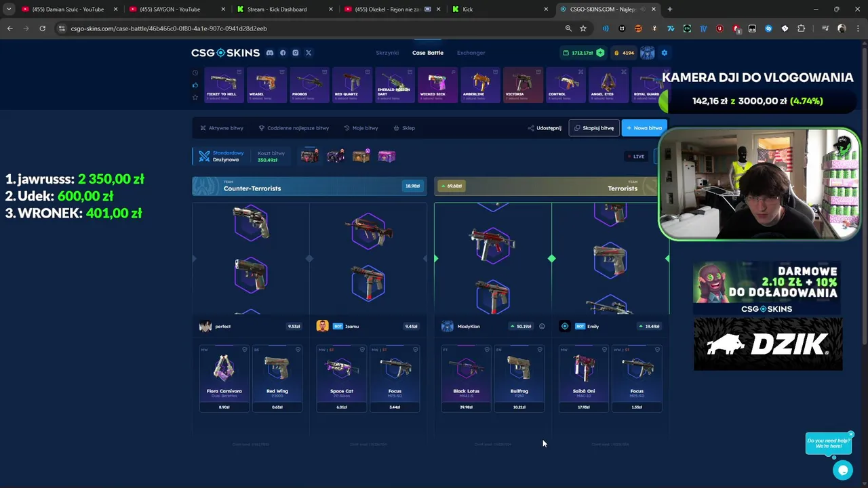Click the Skopiuj bitwę button

click(594, 128)
